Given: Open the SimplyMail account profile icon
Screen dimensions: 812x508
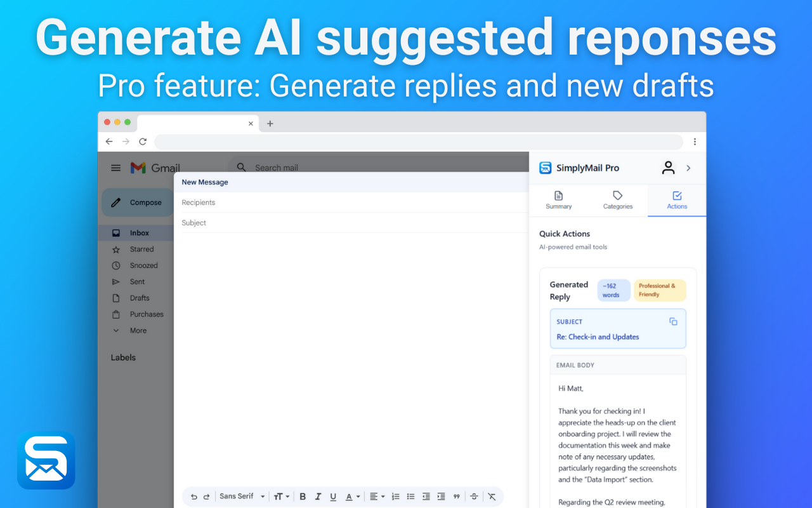Looking at the screenshot, I should [x=668, y=168].
